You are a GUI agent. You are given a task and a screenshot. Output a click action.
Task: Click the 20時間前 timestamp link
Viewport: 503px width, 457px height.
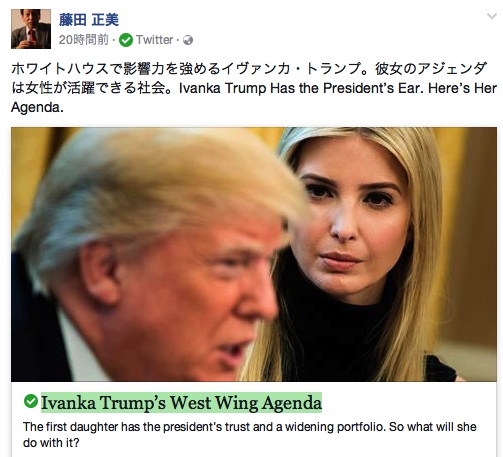[84, 40]
